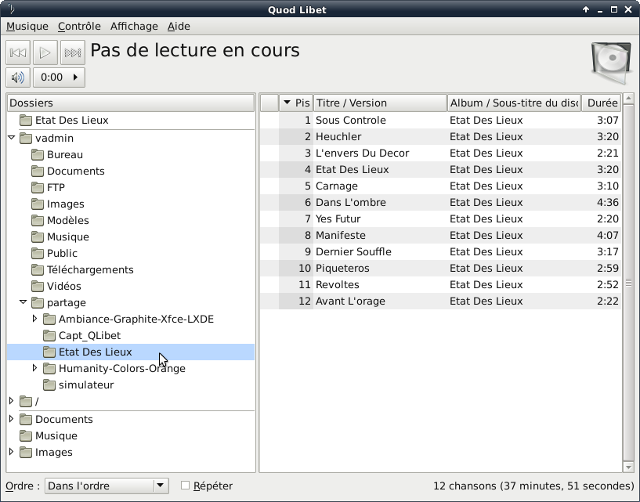640x502 pixels.
Task: Sort by Titre / Version column header
Action: (x=379, y=103)
